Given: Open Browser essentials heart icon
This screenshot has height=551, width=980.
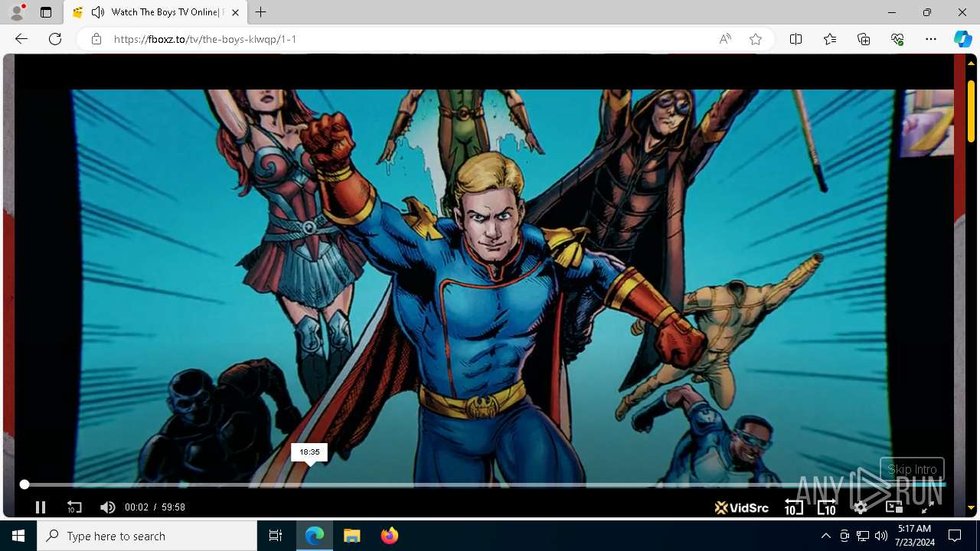Looking at the screenshot, I should tap(897, 39).
